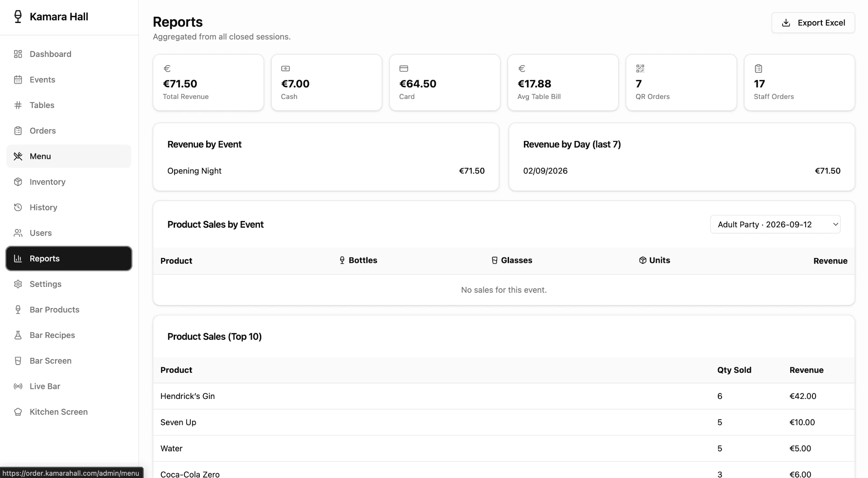Click the Water row revenue €5.00
This screenshot has width=868, height=478.
(x=800, y=449)
